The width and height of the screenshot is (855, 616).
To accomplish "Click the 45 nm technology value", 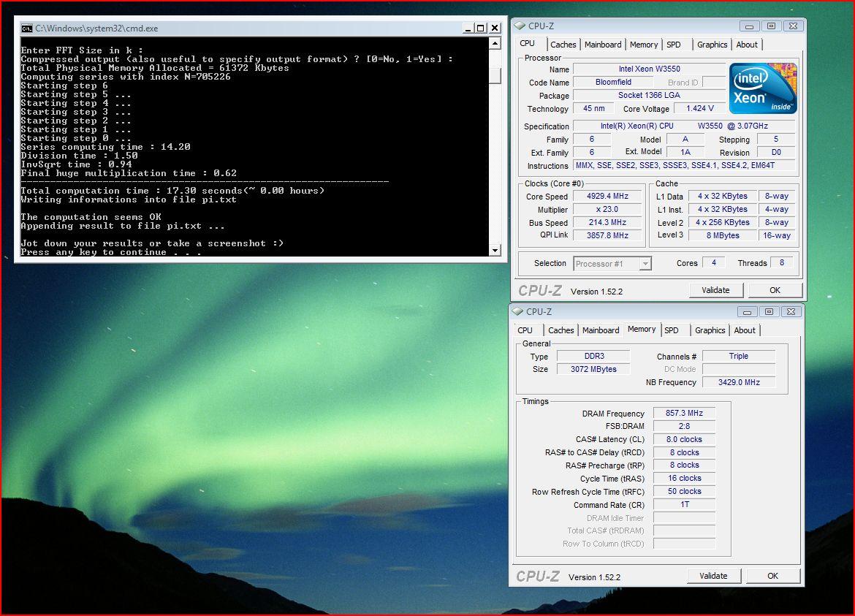I will click(x=593, y=108).
